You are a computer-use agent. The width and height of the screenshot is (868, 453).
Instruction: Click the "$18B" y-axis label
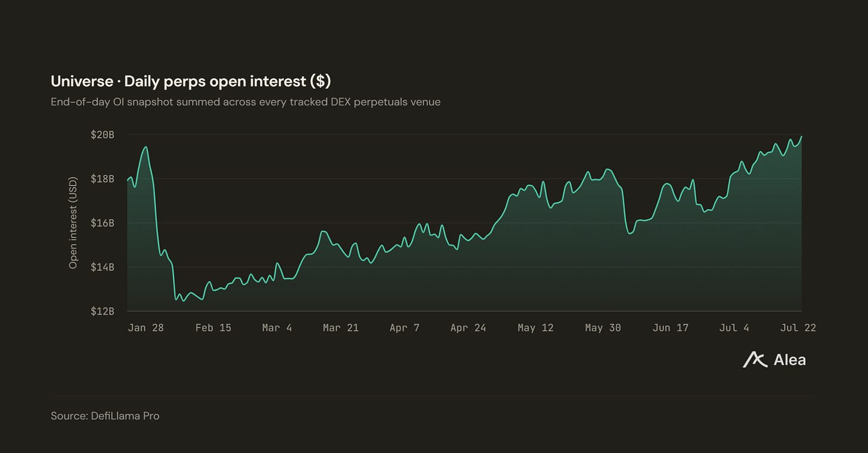tap(103, 179)
